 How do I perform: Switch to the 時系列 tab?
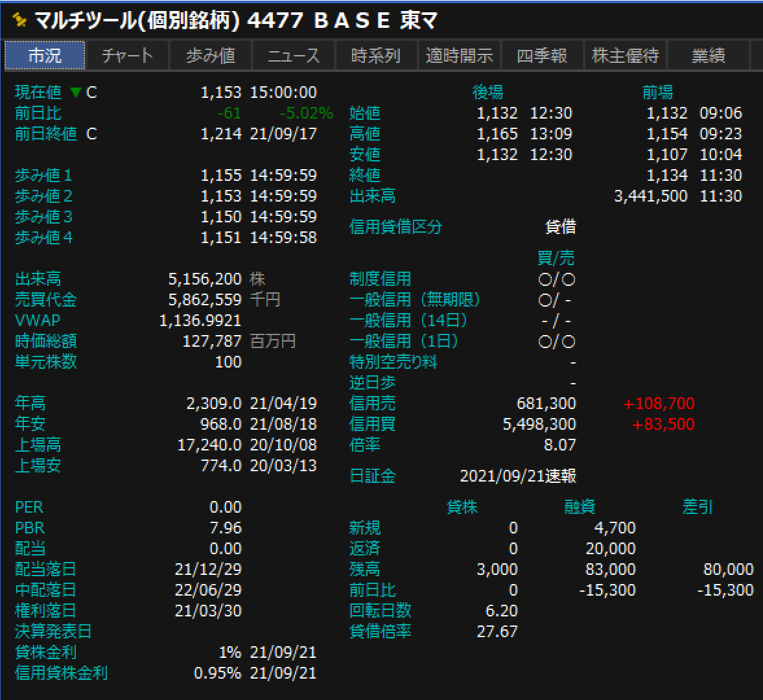click(376, 56)
